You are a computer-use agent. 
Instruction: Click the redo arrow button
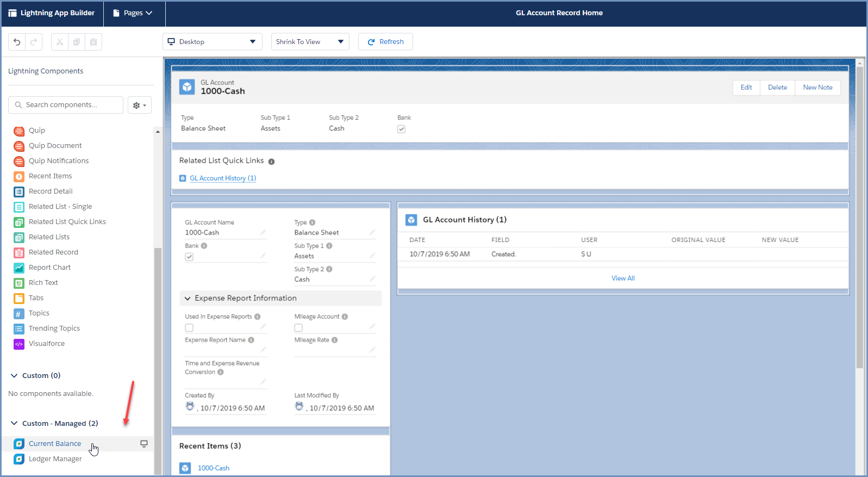pyautogui.click(x=34, y=42)
